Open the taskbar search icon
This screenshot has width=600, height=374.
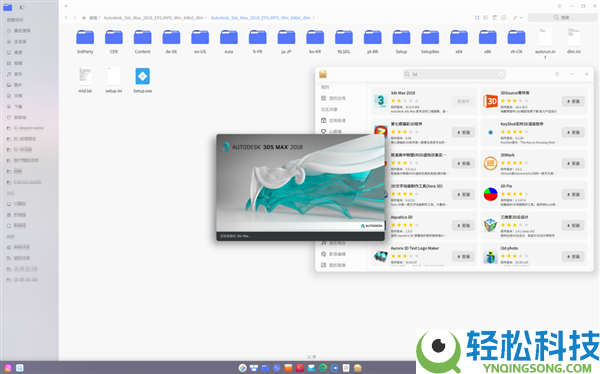tap(20, 368)
